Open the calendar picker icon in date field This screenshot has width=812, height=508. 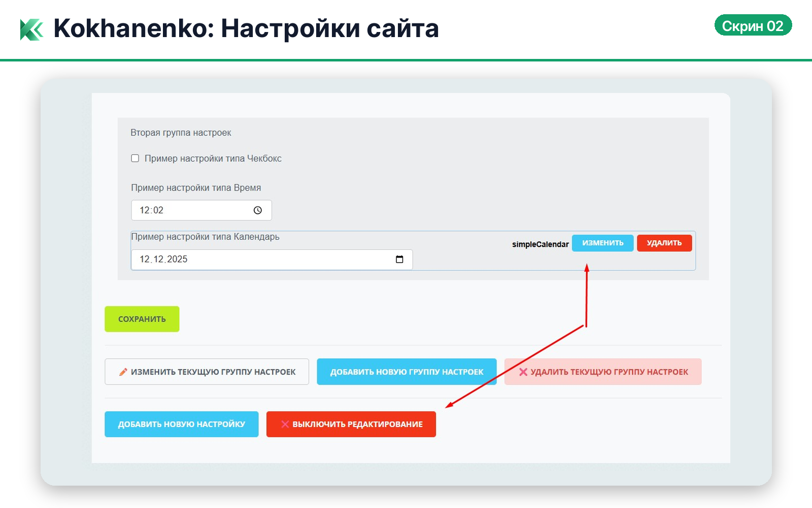pyautogui.click(x=399, y=260)
